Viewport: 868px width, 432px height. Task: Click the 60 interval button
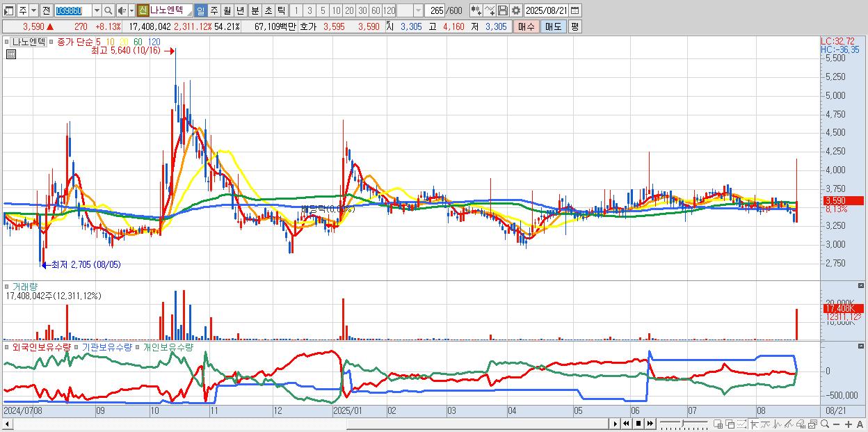[x=376, y=10]
